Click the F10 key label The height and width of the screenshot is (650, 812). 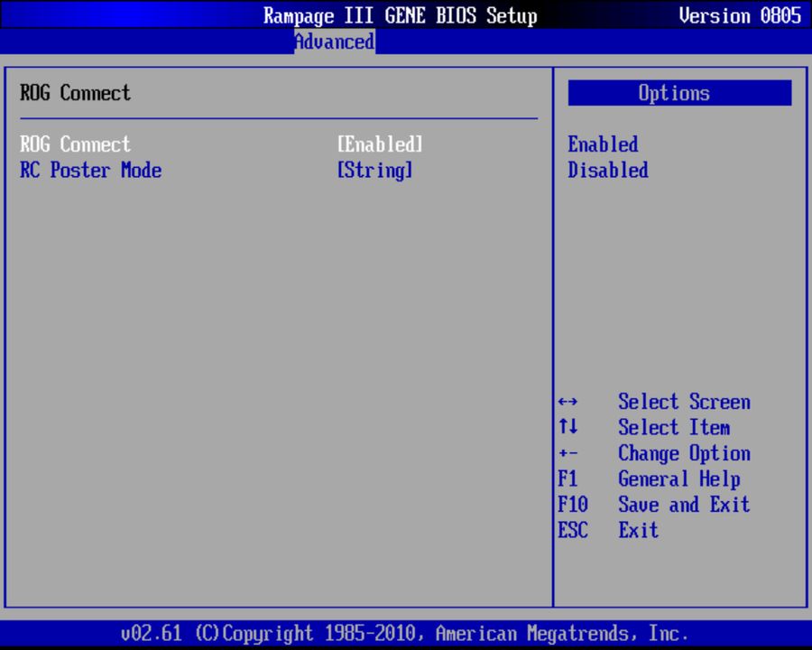pos(573,505)
